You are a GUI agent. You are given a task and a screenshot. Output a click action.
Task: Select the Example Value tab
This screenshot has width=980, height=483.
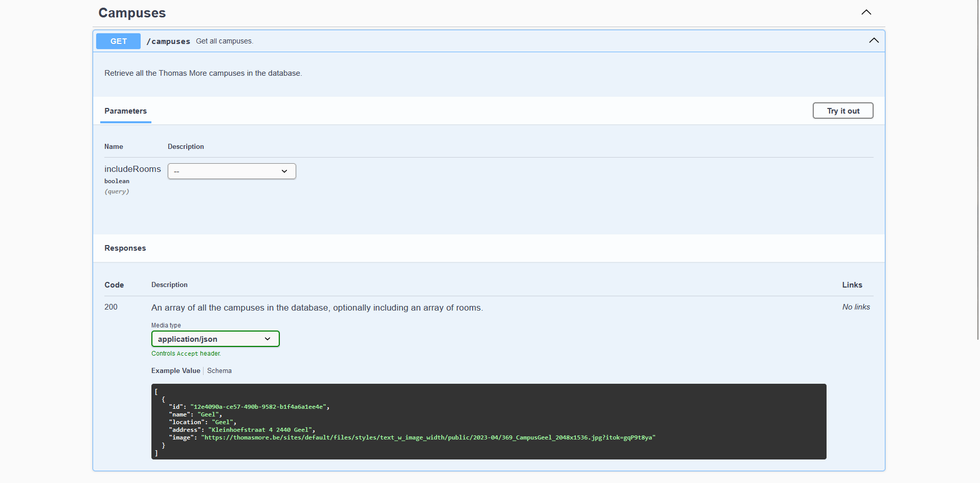pos(175,370)
